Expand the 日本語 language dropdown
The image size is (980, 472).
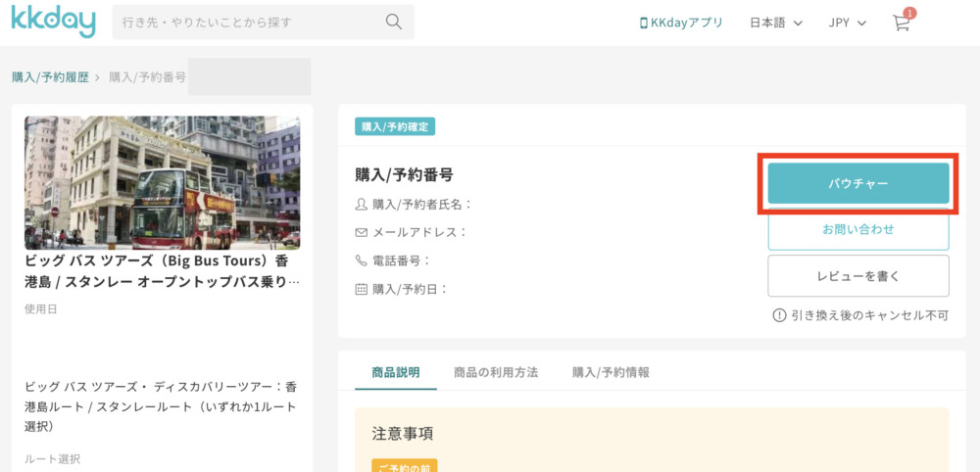pos(775,24)
